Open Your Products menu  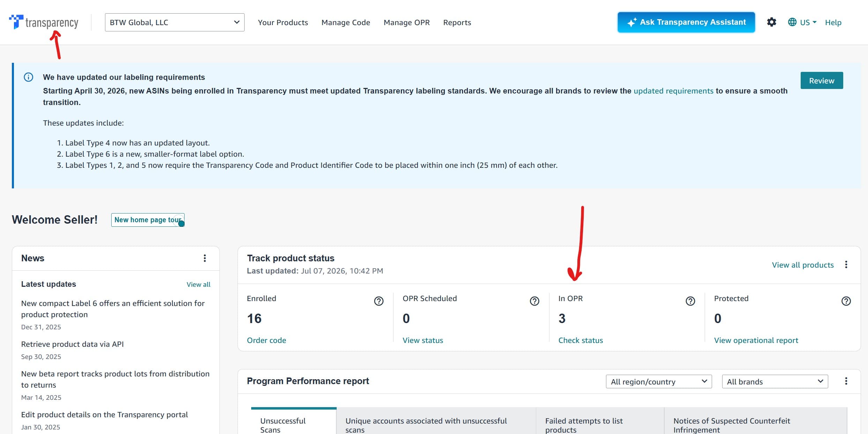pyautogui.click(x=283, y=22)
